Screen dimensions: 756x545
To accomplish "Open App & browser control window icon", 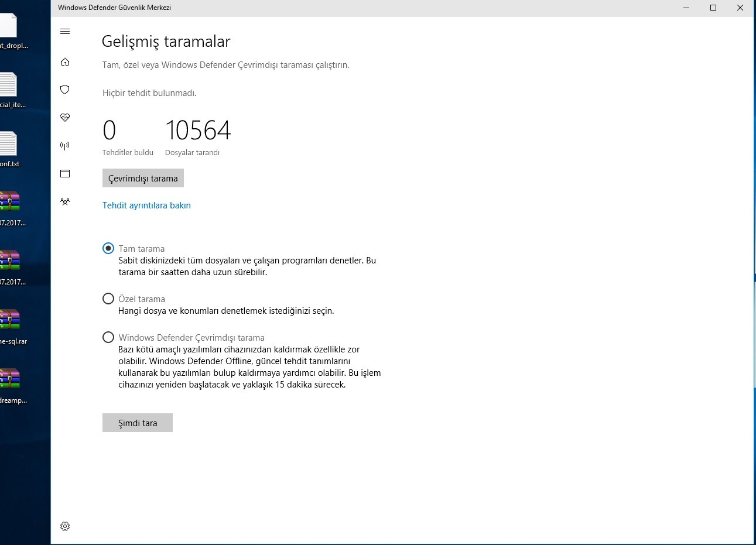I will coord(65,174).
